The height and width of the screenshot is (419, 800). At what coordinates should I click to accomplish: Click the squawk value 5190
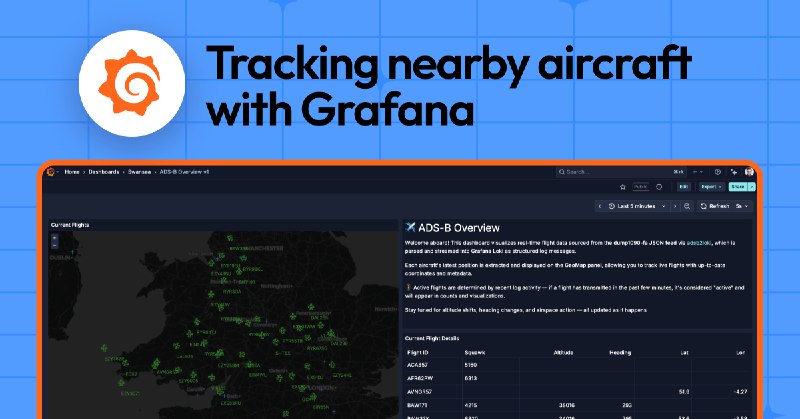(x=470, y=365)
